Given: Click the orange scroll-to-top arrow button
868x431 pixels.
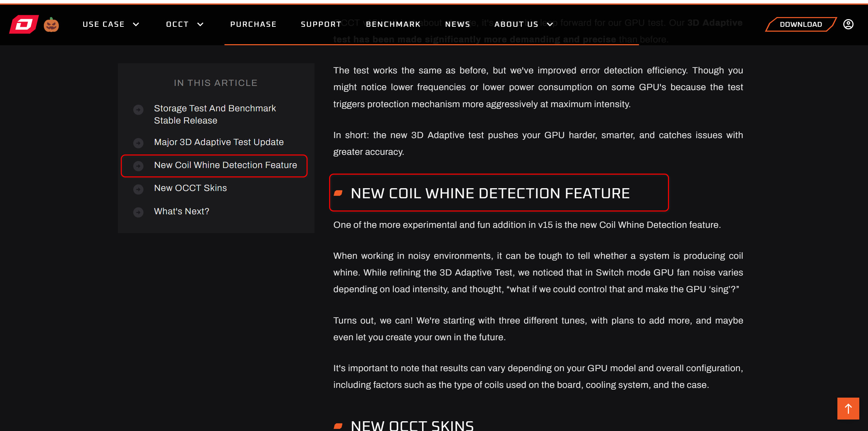Looking at the screenshot, I should click(848, 408).
